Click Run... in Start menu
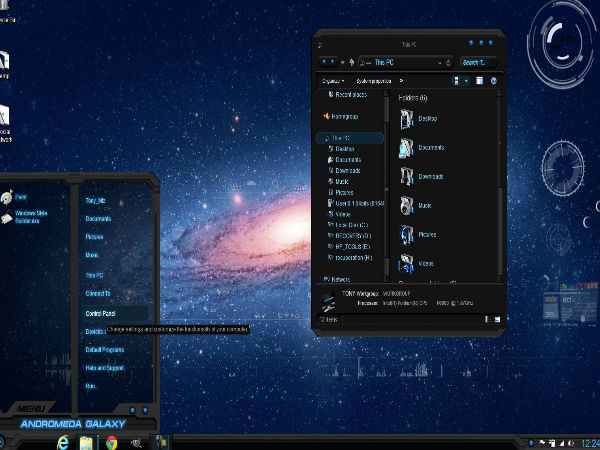Screen dimensions: 600x450 [x=90, y=386]
